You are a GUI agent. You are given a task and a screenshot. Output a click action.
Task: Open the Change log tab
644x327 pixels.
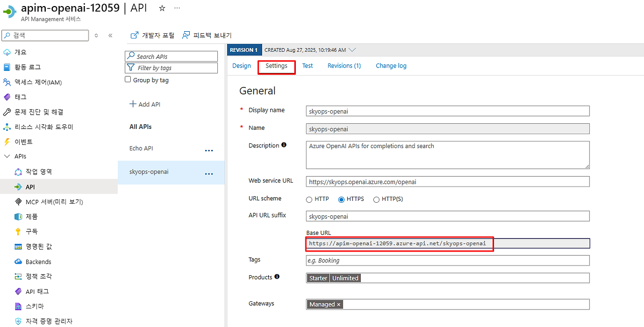coord(391,66)
